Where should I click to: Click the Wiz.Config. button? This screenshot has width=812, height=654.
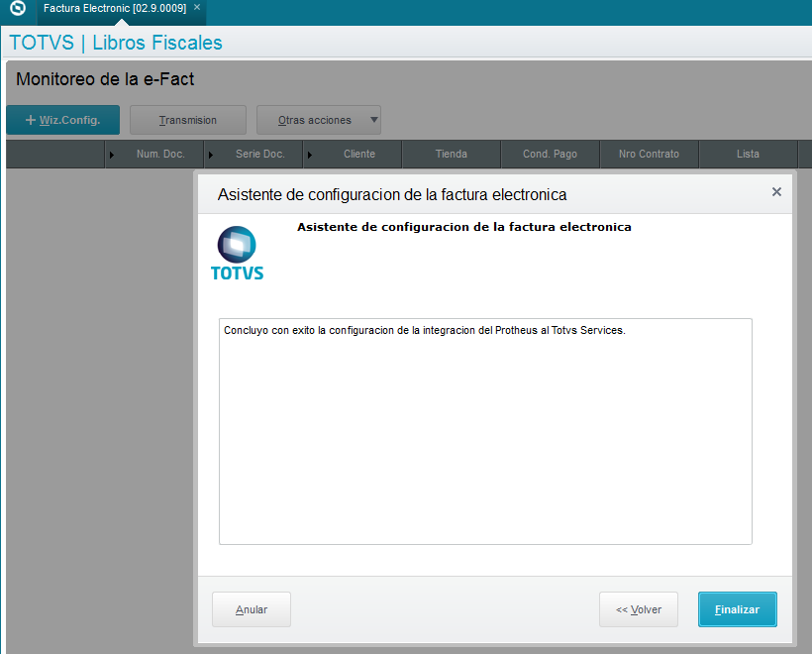click(63, 120)
